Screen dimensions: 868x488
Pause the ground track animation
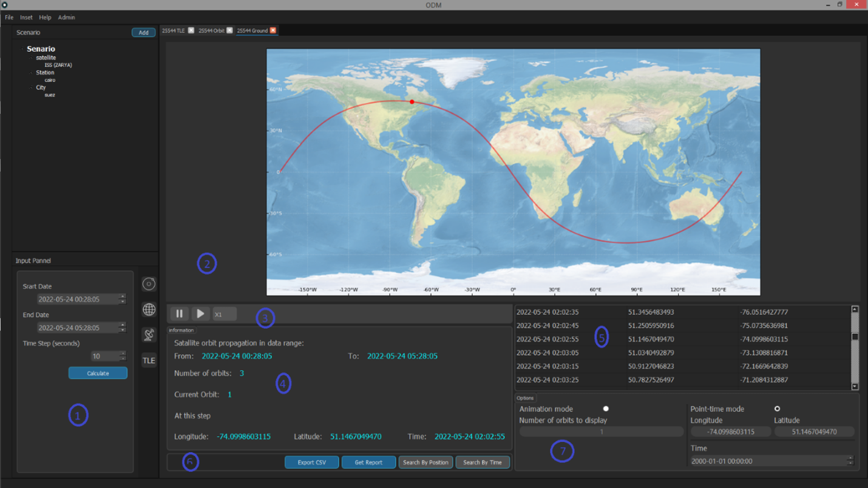tap(179, 313)
